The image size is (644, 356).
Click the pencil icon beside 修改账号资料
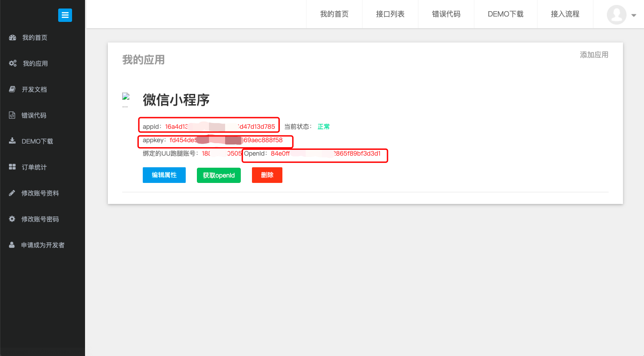click(x=12, y=193)
